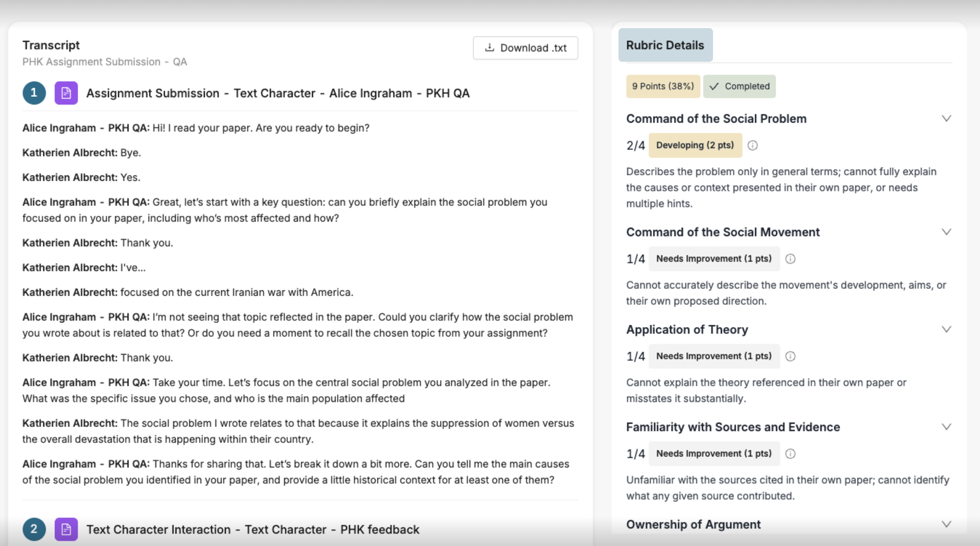Click the Assignment Submission - Alice Ingraham title
Image resolution: width=980 pixels, height=546 pixels.
(278, 93)
